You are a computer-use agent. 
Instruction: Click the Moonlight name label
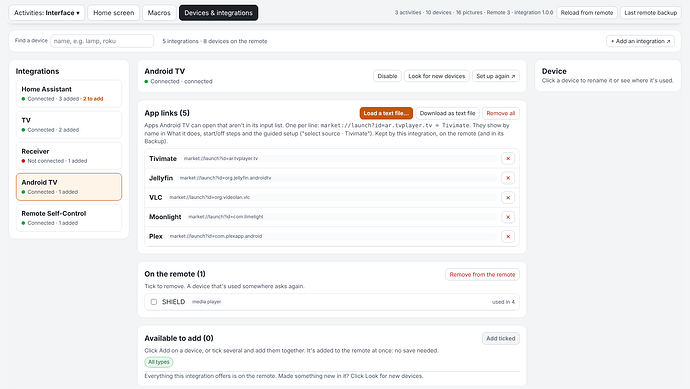click(165, 217)
